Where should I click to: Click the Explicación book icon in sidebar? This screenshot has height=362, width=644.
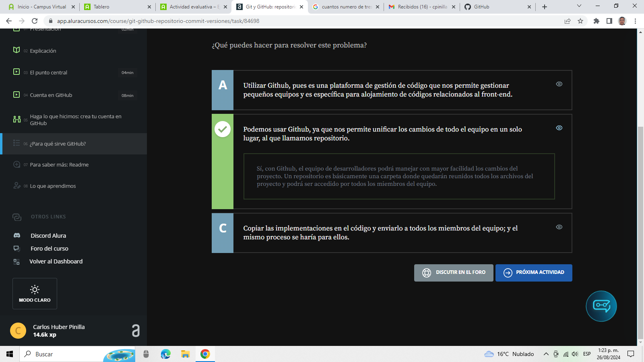(17, 50)
